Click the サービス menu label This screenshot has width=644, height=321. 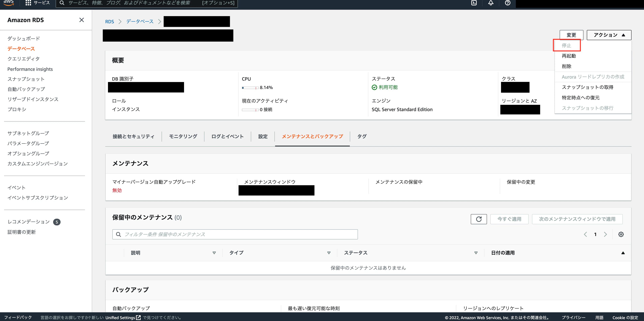tap(41, 3)
